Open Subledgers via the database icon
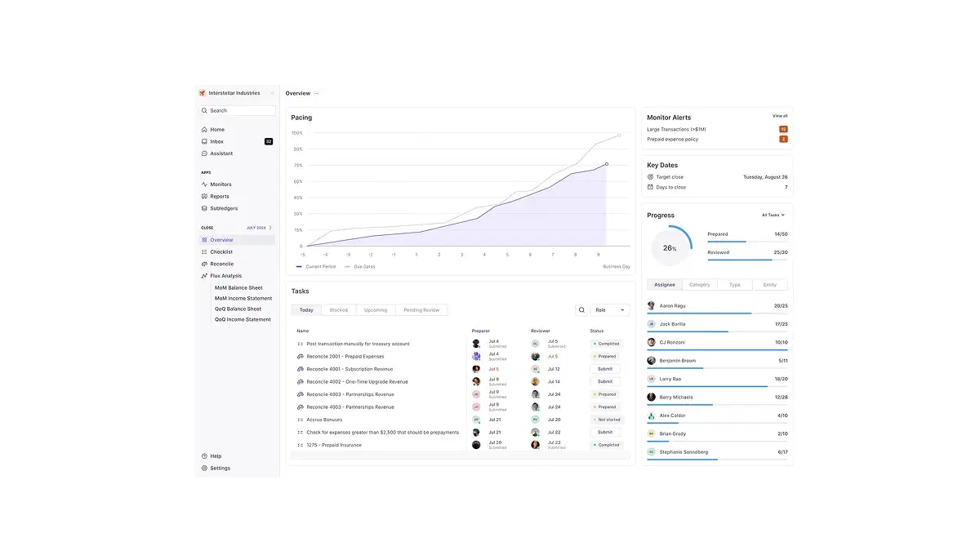 pyautogui.click(x=204, y=208)
